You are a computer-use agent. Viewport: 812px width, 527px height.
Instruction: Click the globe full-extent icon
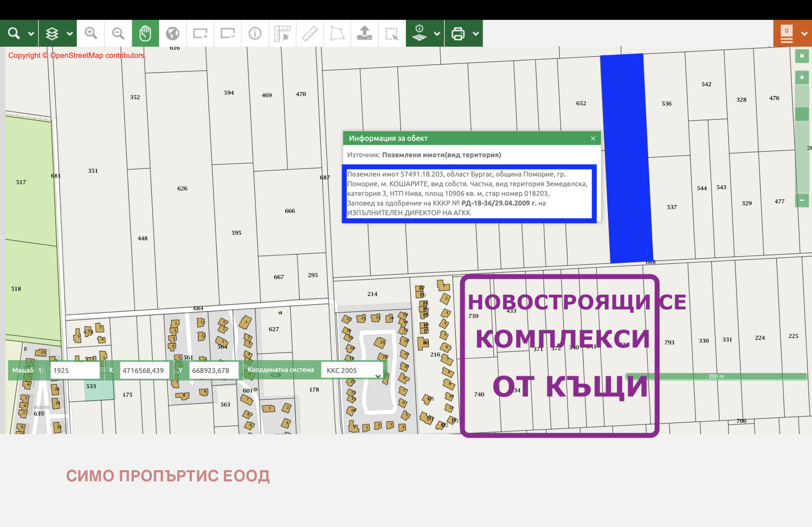(x=173, y=33)
